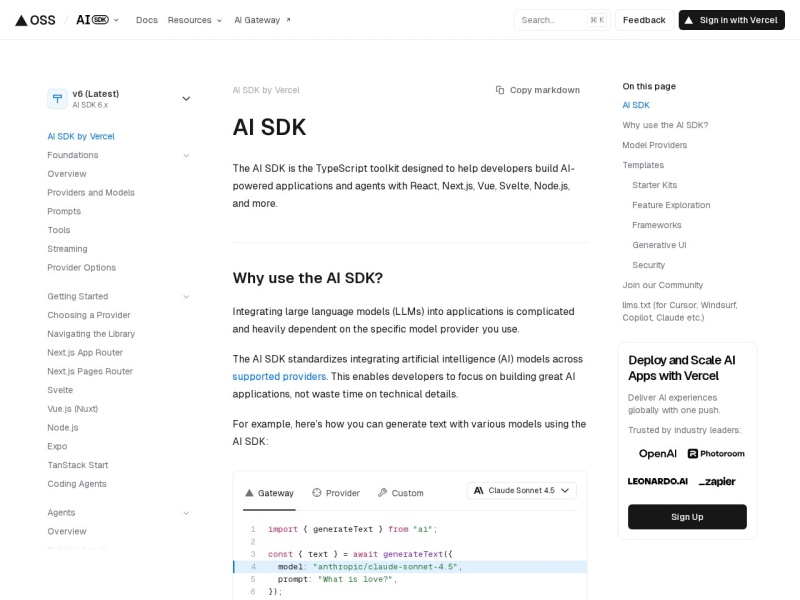The image size is (800, 600).
Task: Open the Node.js guide
Action: tap(63, 428)
